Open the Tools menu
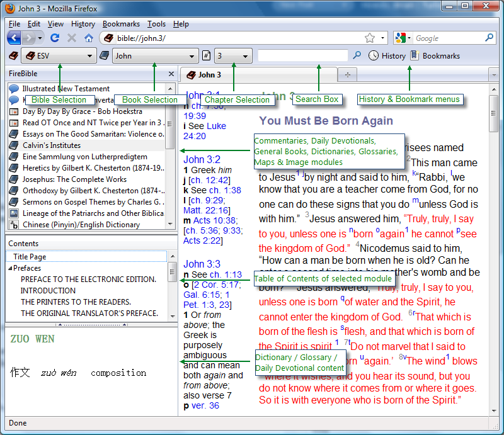Screen dimensions: 504x435 click(x=156, y=24)
